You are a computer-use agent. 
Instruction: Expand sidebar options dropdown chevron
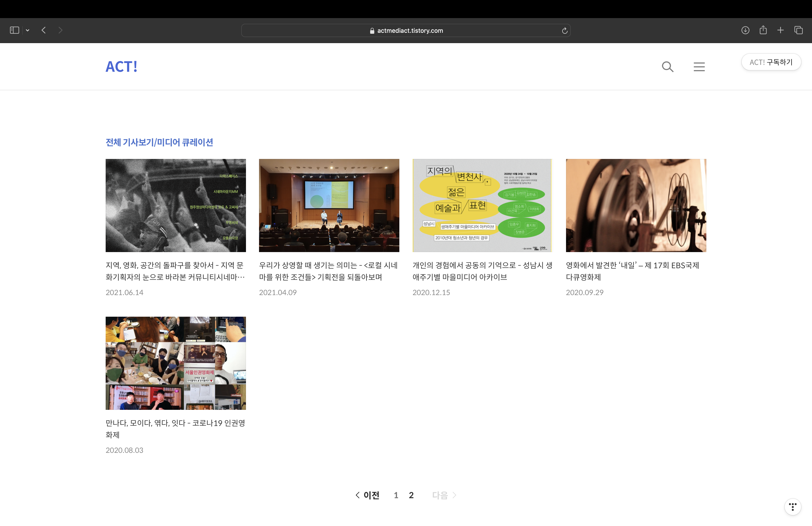28,30
